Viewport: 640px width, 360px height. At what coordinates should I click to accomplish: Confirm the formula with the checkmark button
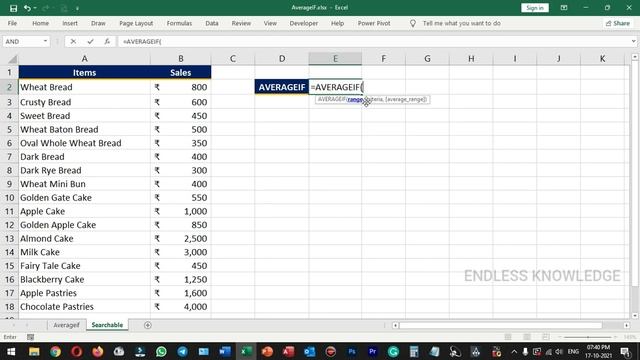(90, 41)
